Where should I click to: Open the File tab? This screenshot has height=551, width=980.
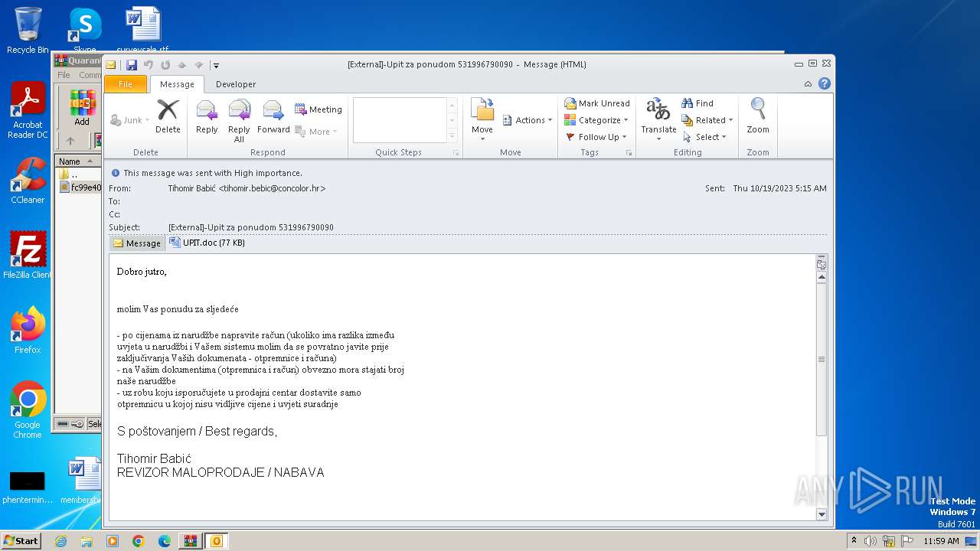click(126, 84)
